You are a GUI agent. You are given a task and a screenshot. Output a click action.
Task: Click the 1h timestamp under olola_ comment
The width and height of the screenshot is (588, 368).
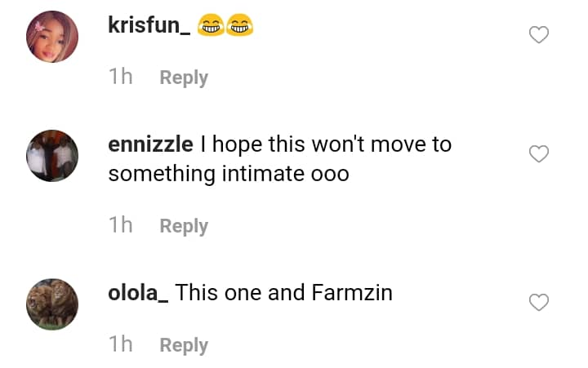120,344
